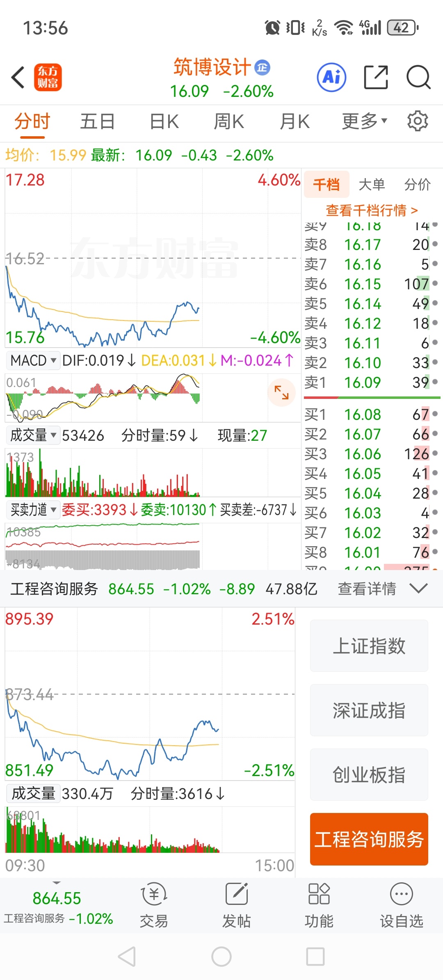Tap 买7 price 16.02
The height and width of the screenshot is (980, 443).
point(363,532)
